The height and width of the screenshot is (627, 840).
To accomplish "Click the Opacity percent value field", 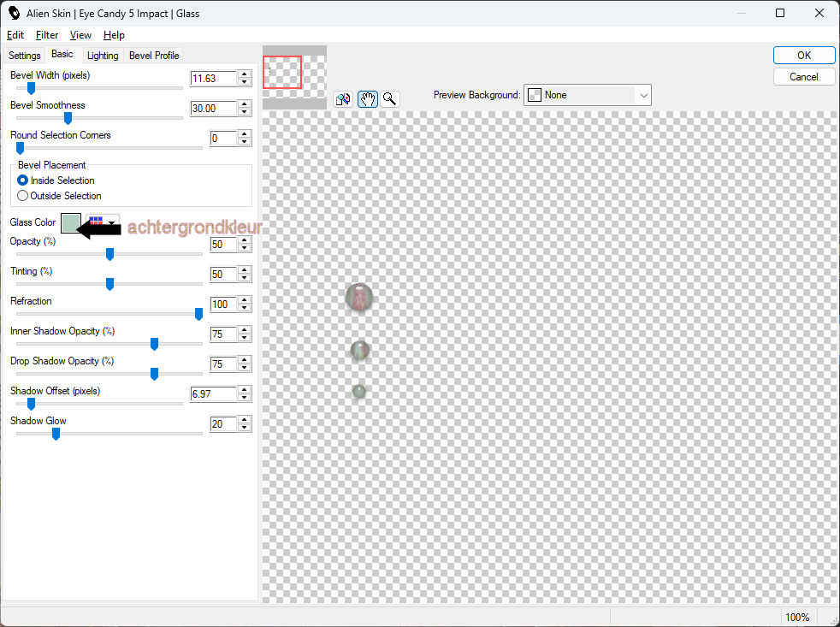I will (223, 245).
